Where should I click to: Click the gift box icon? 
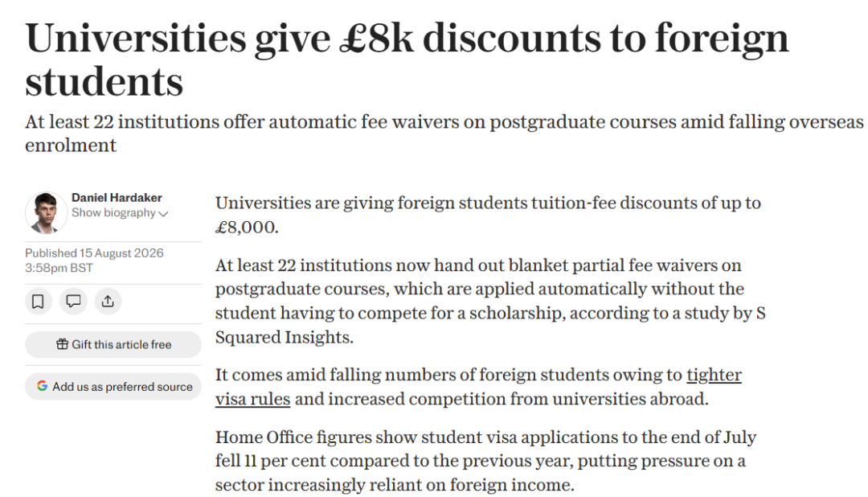tap(62, 344)
